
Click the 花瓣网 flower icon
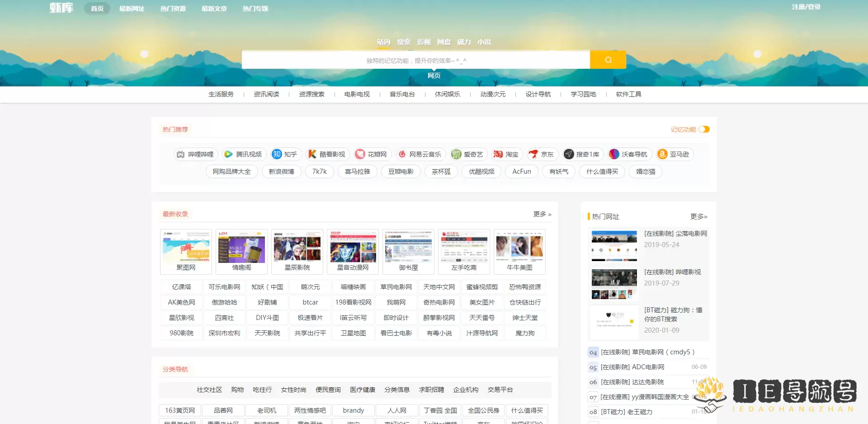tap(359, 154)
